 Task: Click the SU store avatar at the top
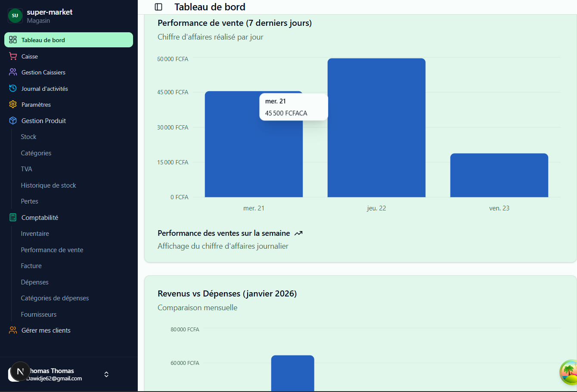click(15, 15)
